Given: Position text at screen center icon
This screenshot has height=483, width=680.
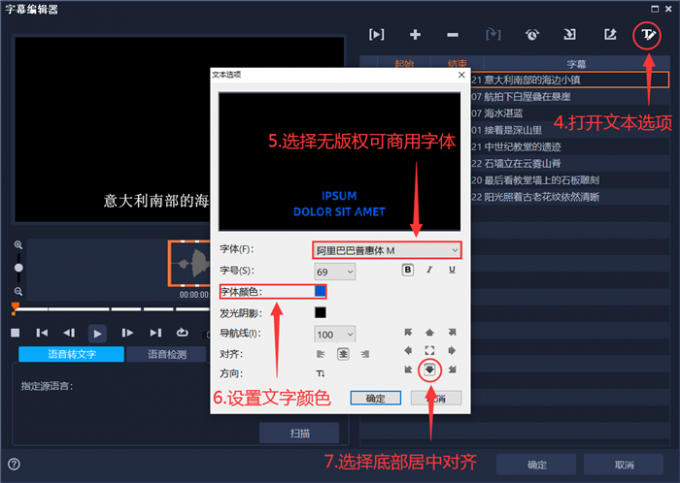Looking at the screenshot, I should tap(429, 350).
